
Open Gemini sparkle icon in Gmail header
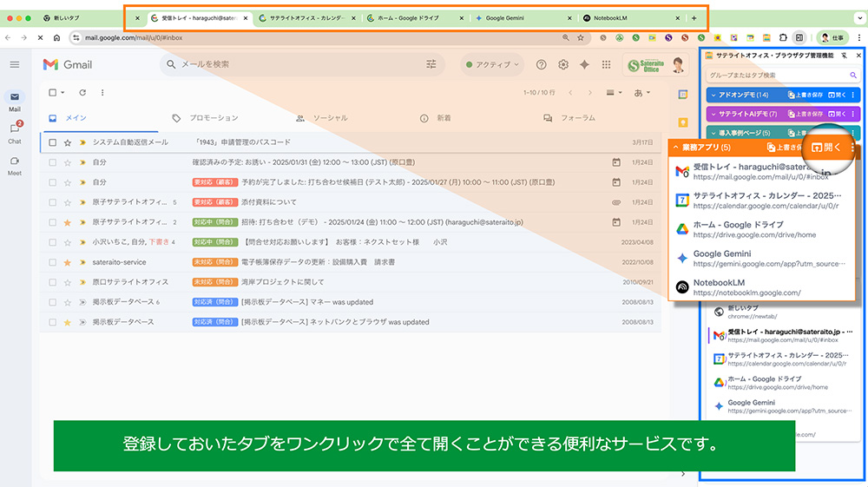(584, 65)
